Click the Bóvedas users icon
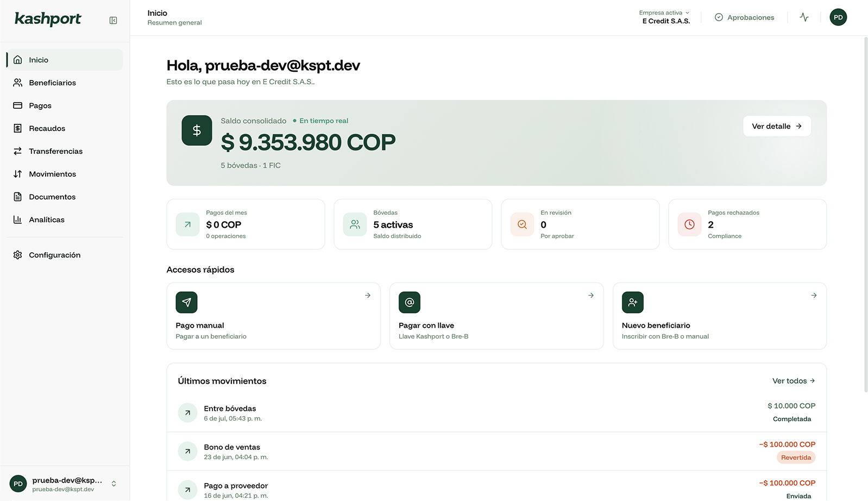Image resolution: width=868 pixels, height=501 pixels. [x=355, y=224]
